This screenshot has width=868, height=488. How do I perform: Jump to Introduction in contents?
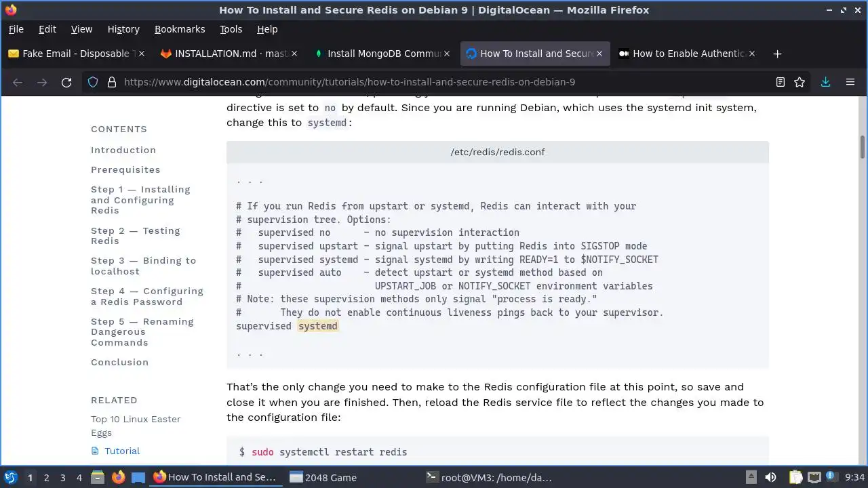(123, 150)
